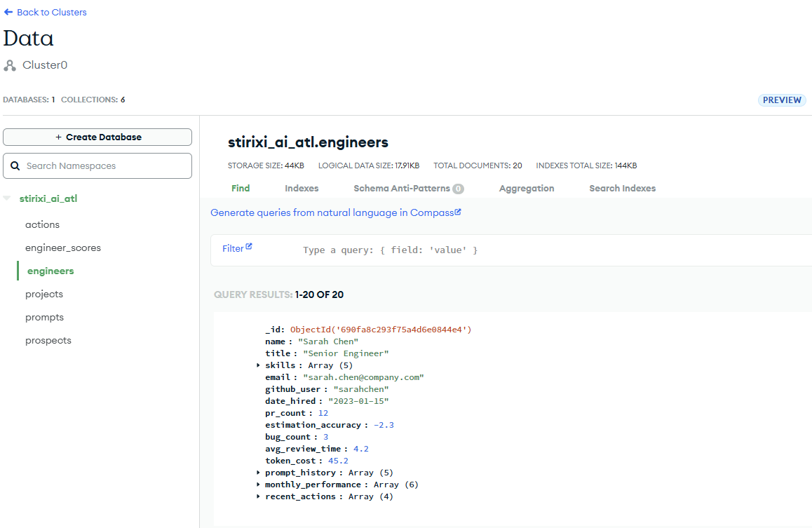Click the Schema Anti-Patterns count badge
The width and height of the screenshot is (812, 528).
click(459, 189)
